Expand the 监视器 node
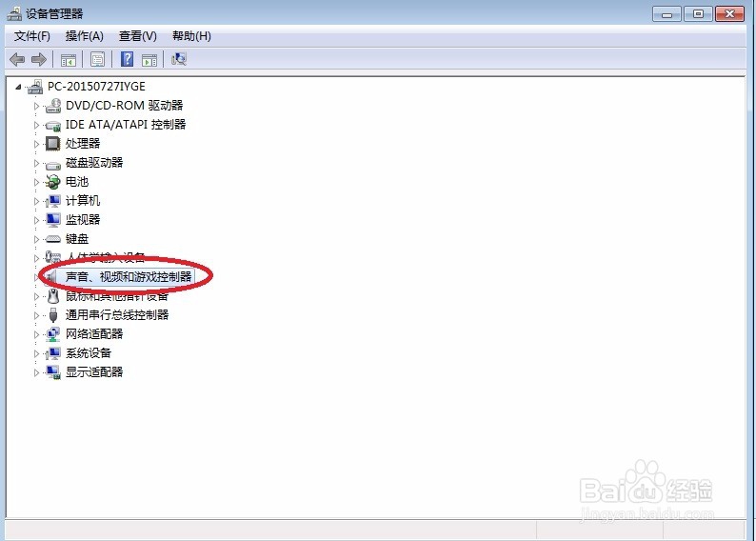756x541 pixels. [x=36, y=220]
